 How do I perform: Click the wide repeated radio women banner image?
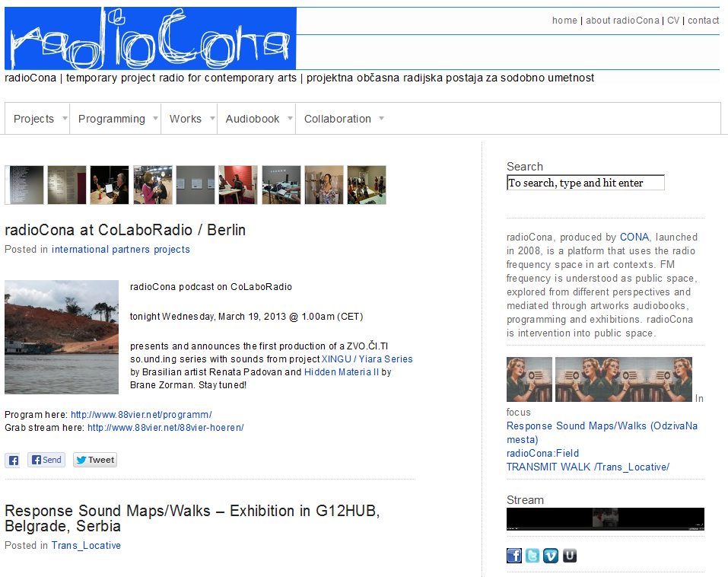pos(624,379)
